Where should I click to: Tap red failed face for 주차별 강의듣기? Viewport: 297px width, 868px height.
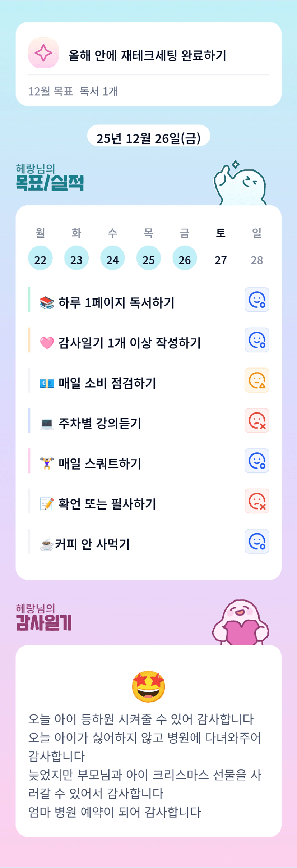coord(257,420)
